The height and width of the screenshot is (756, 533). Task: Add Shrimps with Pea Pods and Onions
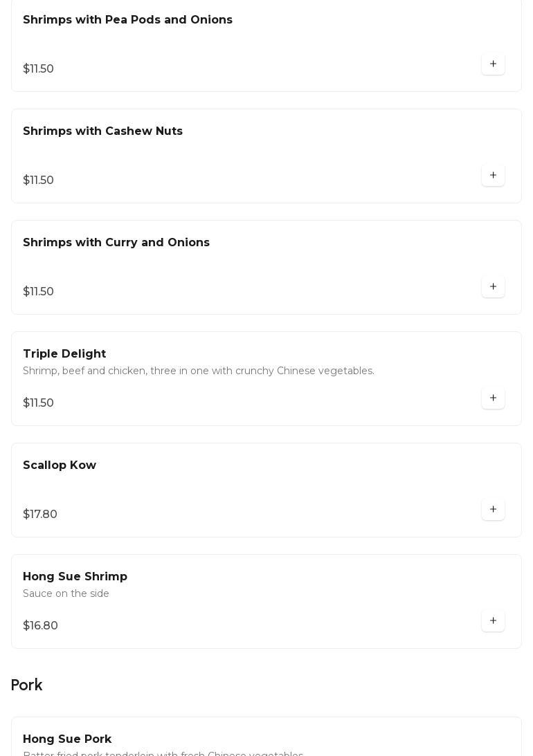[x=493, y=64]
